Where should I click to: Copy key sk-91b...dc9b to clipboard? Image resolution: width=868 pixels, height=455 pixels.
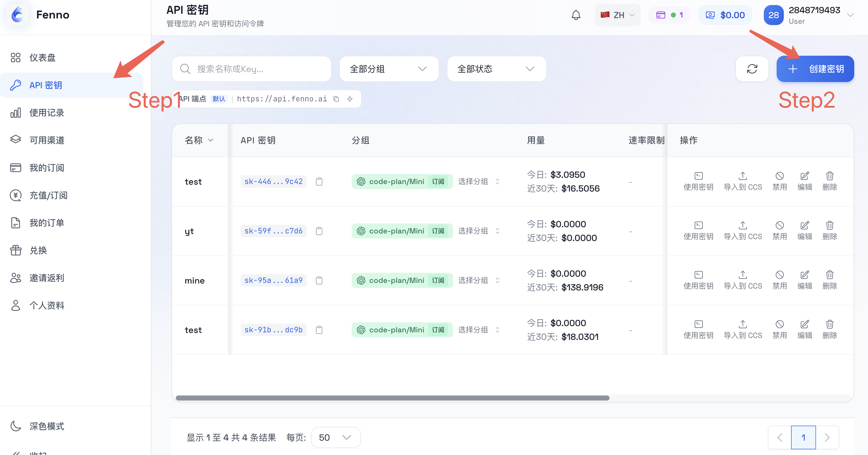[x=319, y=330]
